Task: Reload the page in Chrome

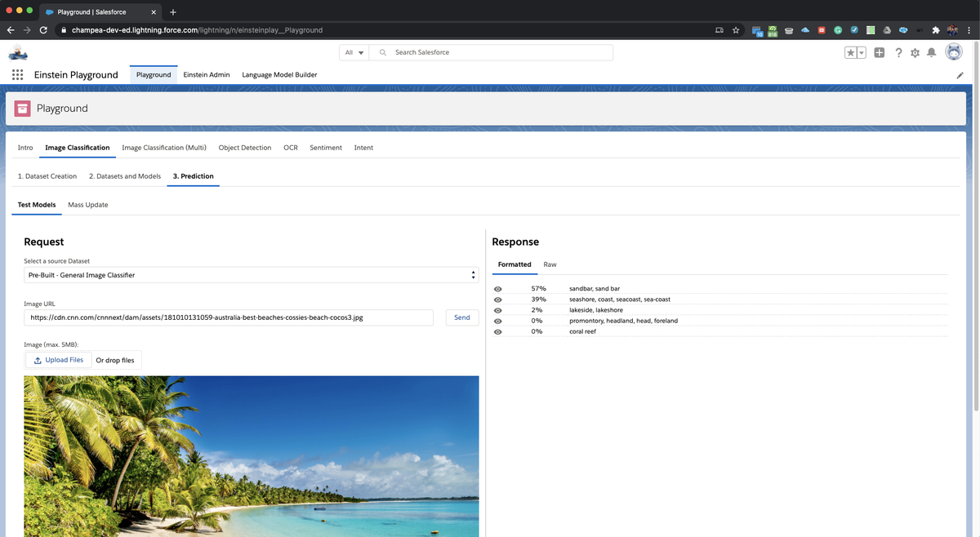Action: 43,30
